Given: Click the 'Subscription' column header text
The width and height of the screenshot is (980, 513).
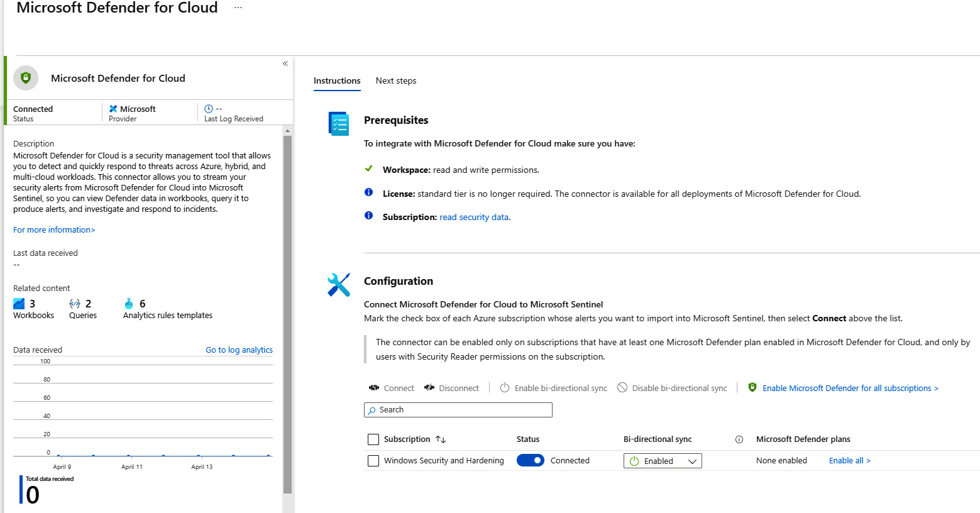Looking at the screenshot, I should coord(407,439).
